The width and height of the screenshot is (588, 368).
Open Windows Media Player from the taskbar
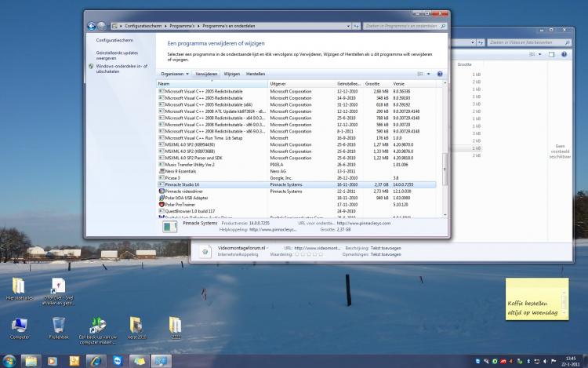[x=52, y=360]
